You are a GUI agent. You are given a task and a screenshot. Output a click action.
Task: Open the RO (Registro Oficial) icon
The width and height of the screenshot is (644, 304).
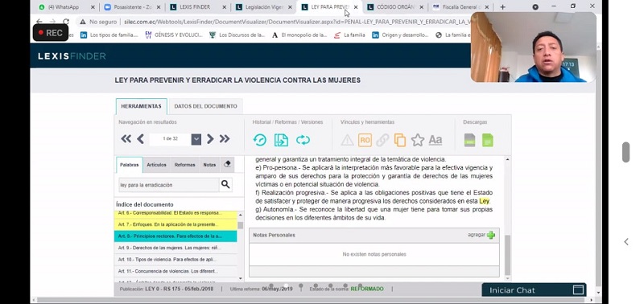(x=365, y=140)
